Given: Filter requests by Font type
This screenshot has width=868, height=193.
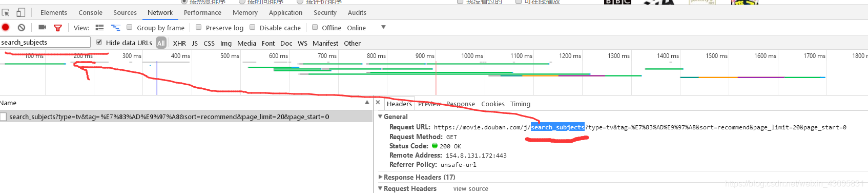Looking at the screenshot, I should [268, 43].
